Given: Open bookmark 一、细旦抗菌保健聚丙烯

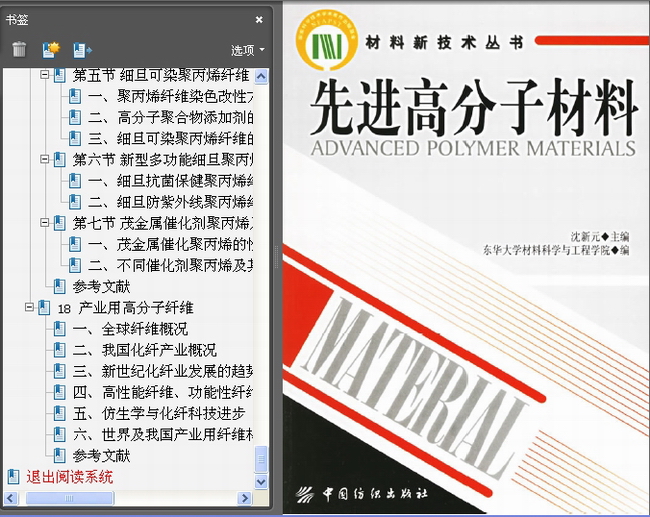Looking at the screenshot, I should 170,181.
